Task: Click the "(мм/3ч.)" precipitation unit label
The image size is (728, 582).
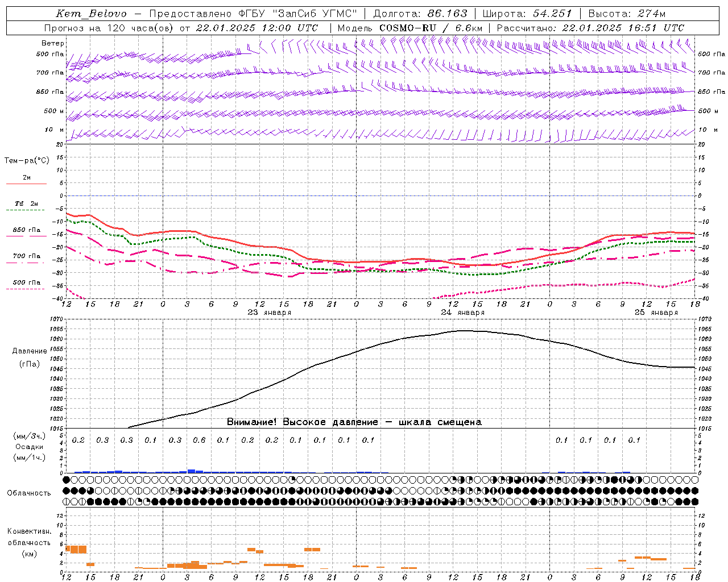Action: click(x=30, y=436)
